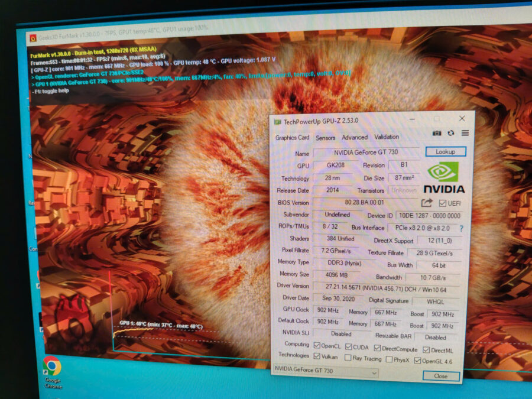Toggle the PhysX checkbox

[x=389, y=359]
